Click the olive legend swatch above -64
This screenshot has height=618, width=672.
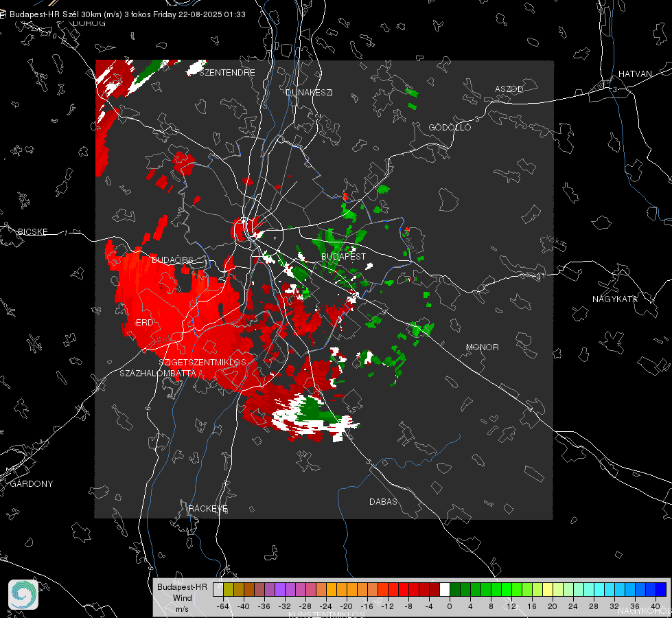click(229, 589)
